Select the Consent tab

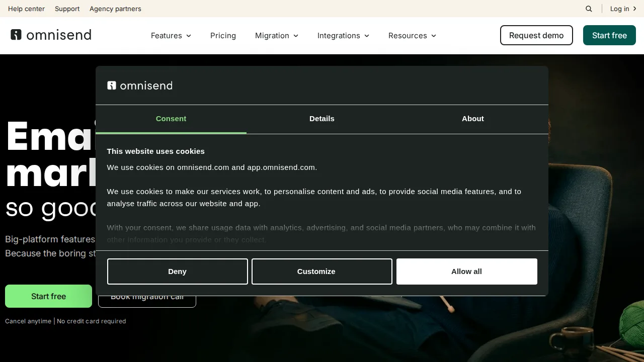pyautogui.click(x=171, y=119)
